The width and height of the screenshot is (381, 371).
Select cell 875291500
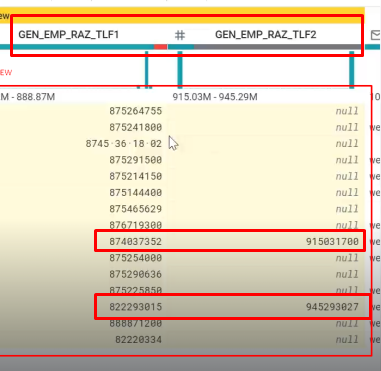[136, 160]
